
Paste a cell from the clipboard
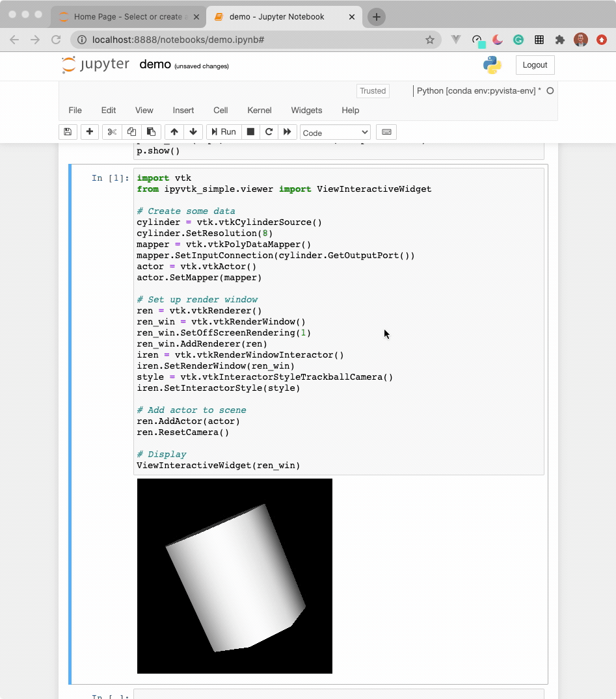(x=151, y=131)
